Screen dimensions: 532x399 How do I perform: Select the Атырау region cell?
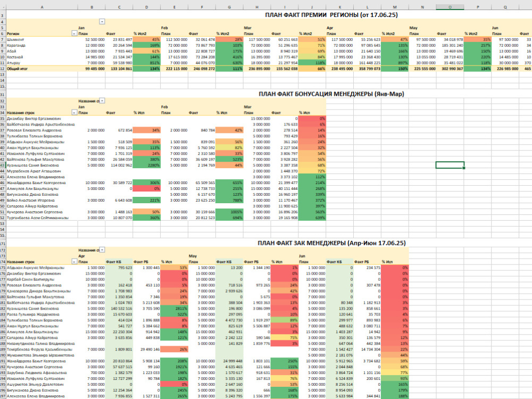(x=42, y=63)
